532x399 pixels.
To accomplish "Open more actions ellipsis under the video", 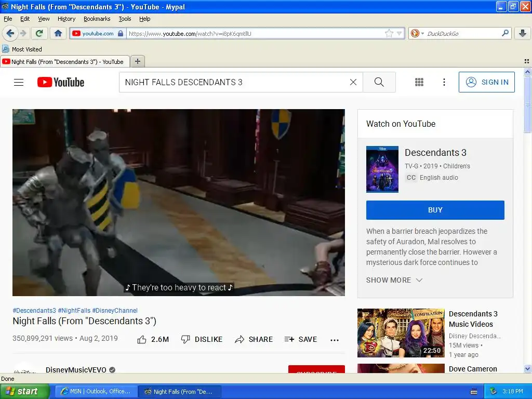I will click(x=334, y=340).
